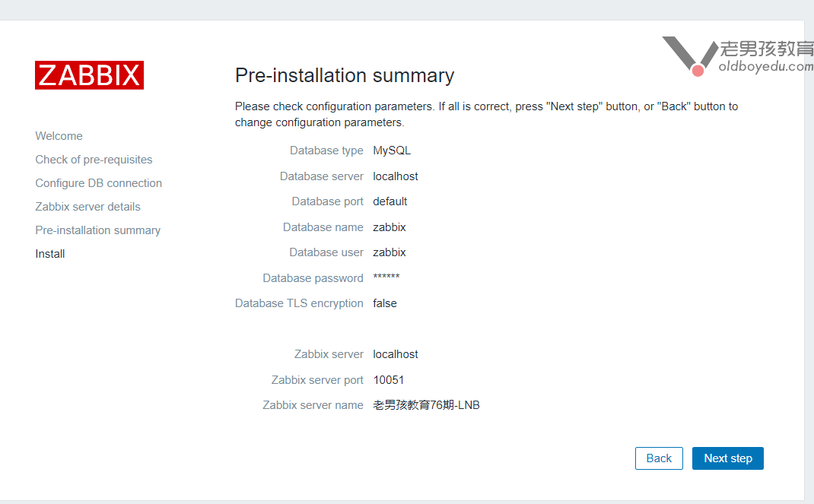
Task: Select the Welcome step in sidebar
Action: pos(59,136)
